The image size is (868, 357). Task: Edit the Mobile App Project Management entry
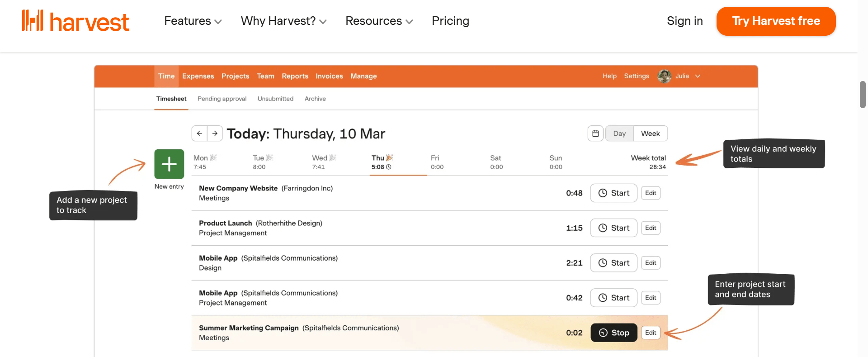(651, 298)
